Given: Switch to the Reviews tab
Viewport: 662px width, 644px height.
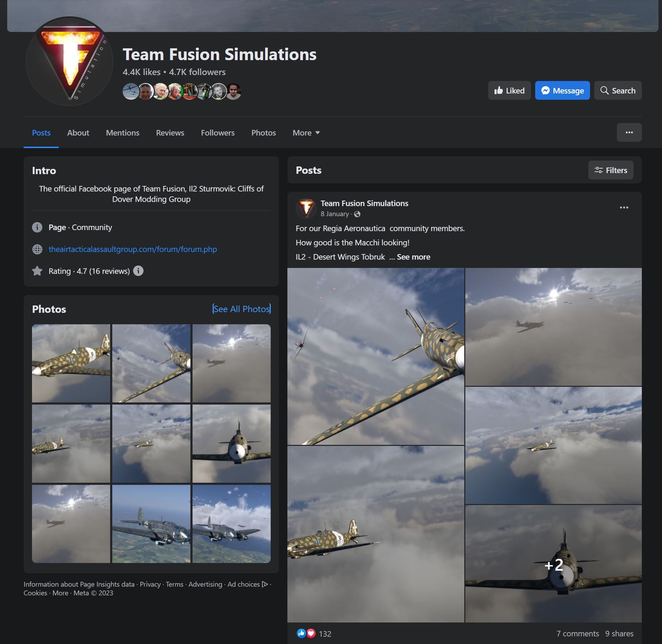Looking at the screenshot, I should (170, 133).
